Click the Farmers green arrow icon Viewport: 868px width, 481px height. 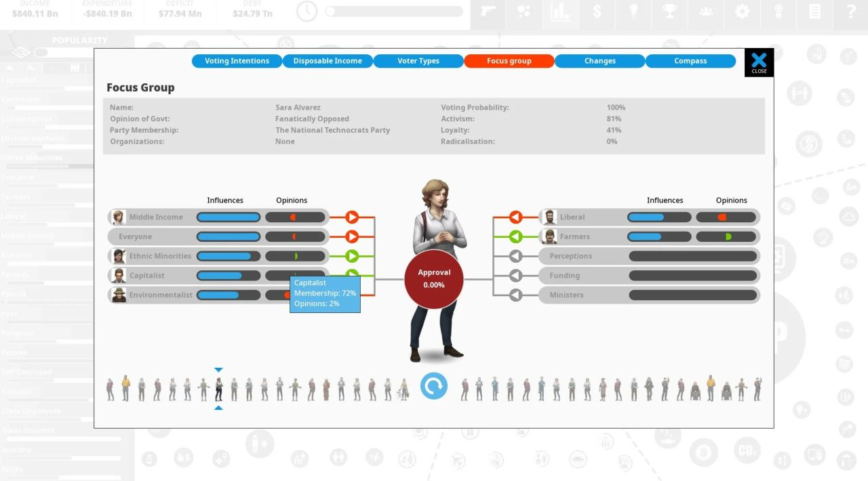[515, 236]
